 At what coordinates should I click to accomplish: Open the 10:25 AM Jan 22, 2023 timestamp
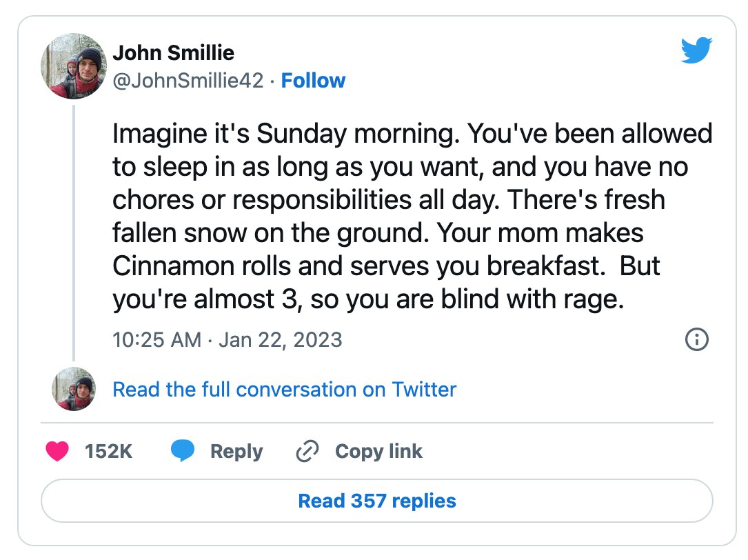(x=228, y=340)
